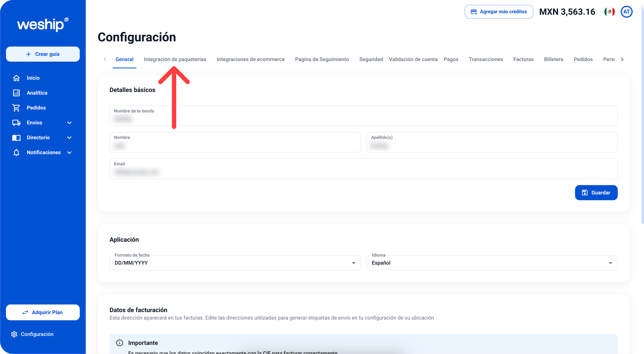The width and height of the screenshot is (644, 354).
Task: Open the Formato de fecha dropdown
Action: click(x=235, y=263)
